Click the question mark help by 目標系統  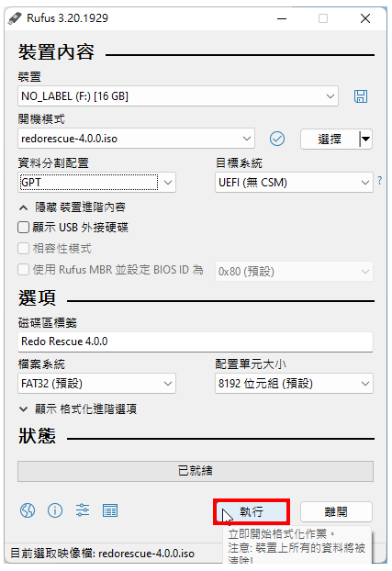(x=380, y=181)
